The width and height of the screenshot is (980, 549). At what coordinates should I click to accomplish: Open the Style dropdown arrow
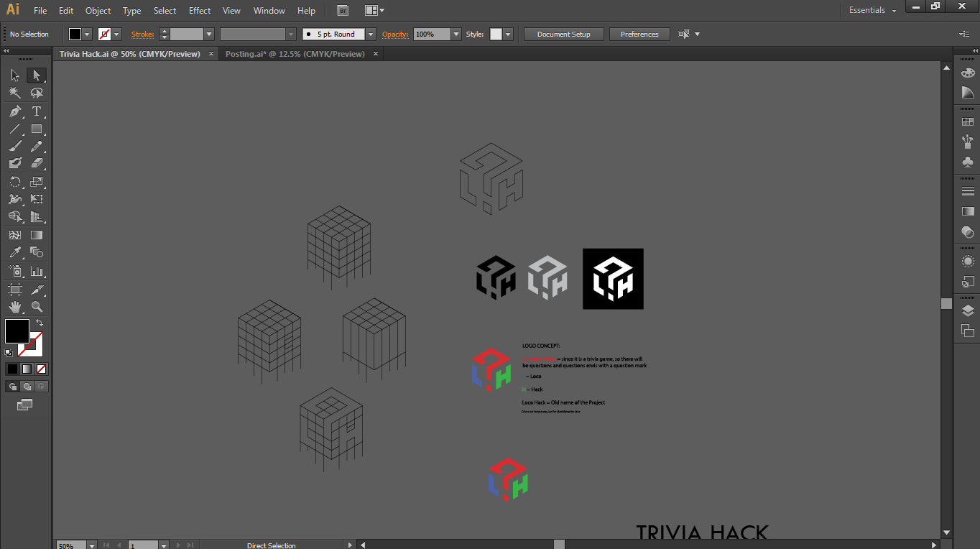click(508, 34)
